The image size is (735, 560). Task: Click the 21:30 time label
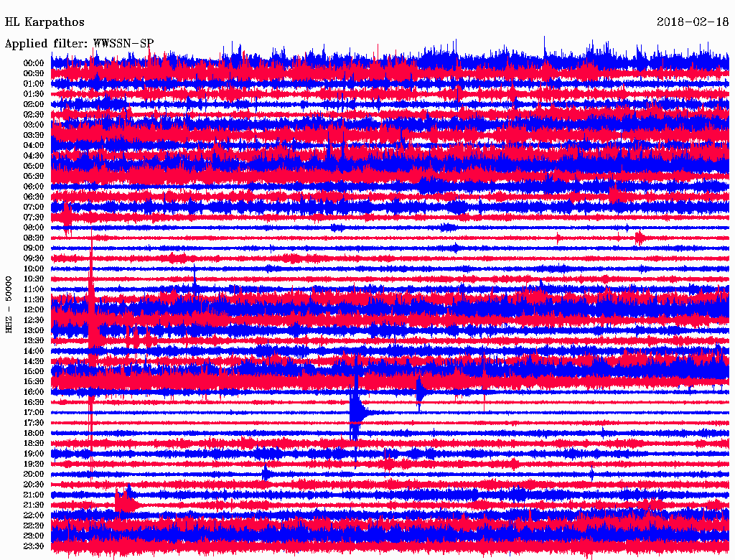(34, 505)
